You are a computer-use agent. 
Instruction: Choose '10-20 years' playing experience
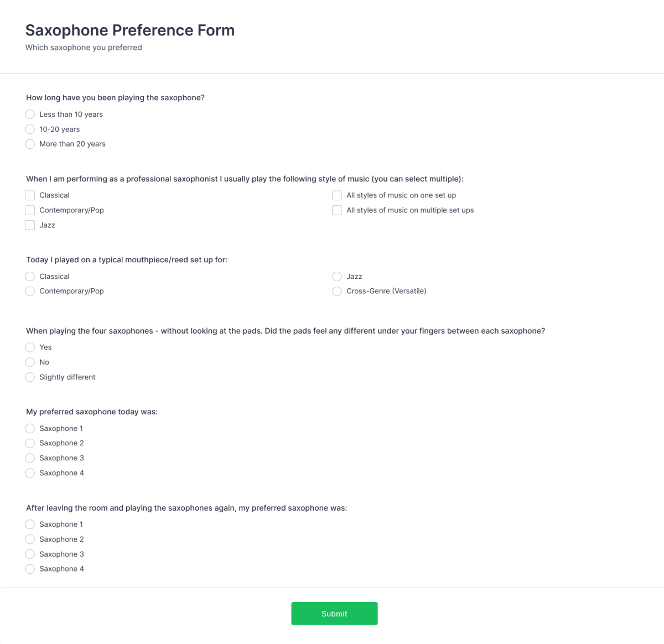coord(30,129)
